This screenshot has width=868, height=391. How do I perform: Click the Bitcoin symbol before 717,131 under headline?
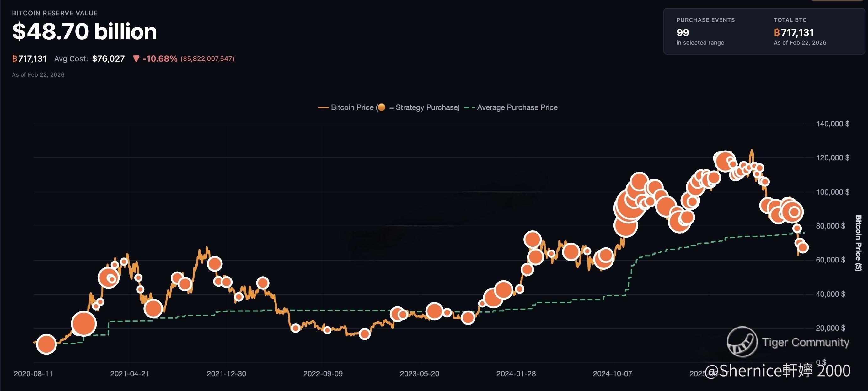coord(14,59)
